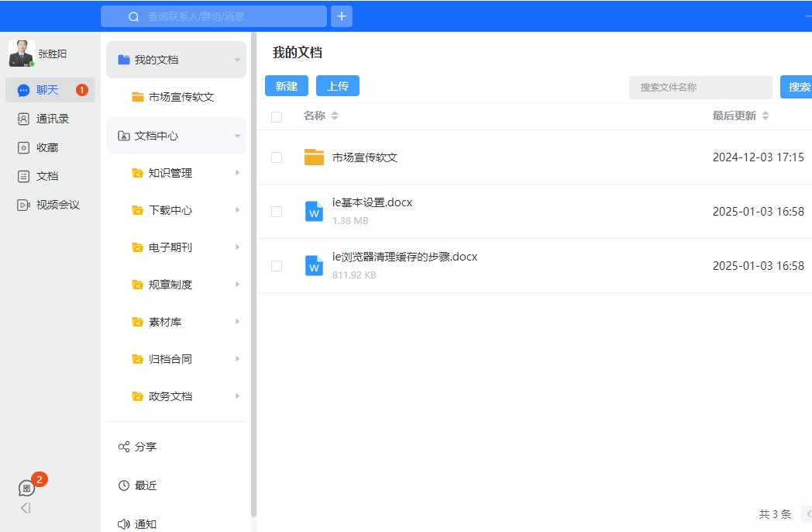
Task: Select checkbox for ie浏览器清理缓存的步骤.docx
Action: point(277,266)
